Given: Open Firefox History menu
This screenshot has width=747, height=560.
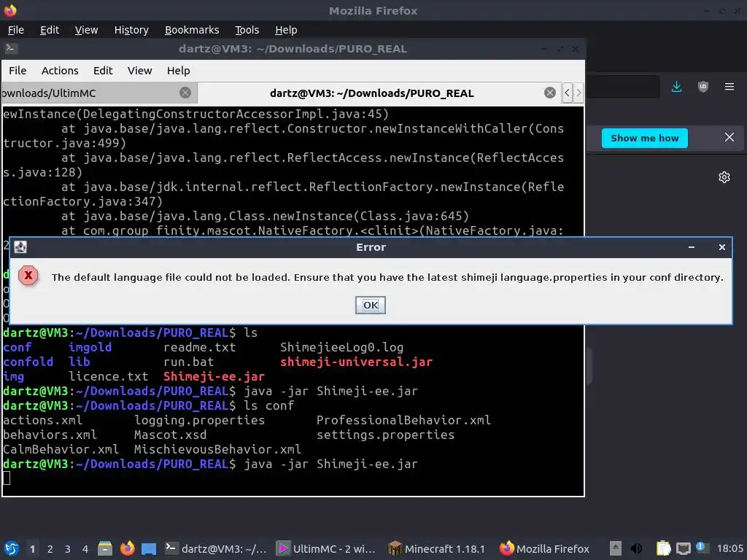Looking at the screenshot, I should pos(131,30).
